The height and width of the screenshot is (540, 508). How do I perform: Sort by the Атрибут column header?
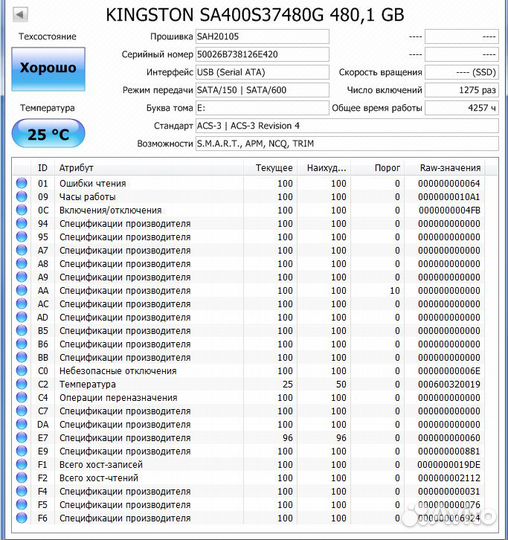149,168
